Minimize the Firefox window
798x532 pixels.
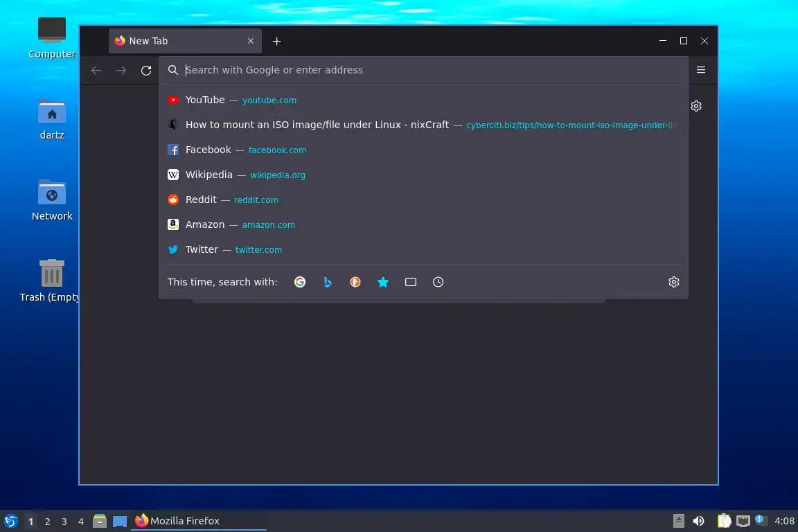click(x=663, y=41)
